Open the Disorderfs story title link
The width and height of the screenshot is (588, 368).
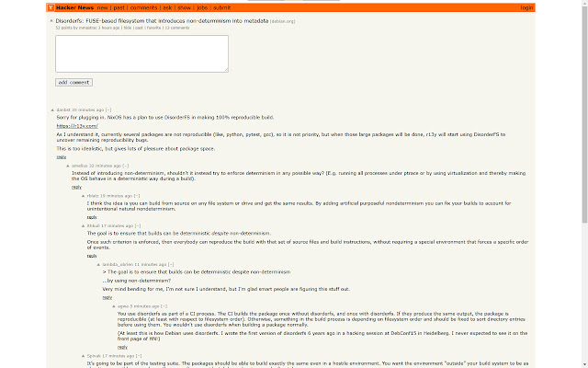coord(162,21)
